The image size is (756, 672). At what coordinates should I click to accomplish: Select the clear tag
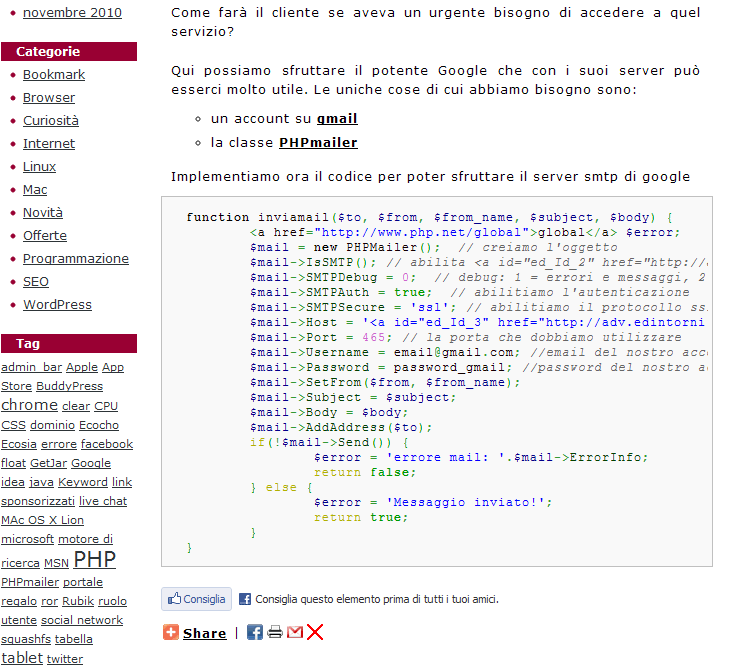coord(76,406)
